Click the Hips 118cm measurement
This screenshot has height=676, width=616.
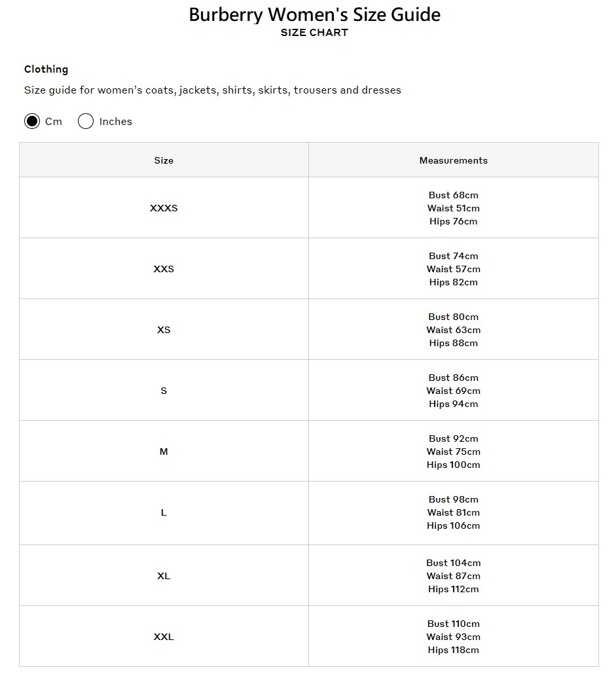pyautogui.click(x=453, y=650)
